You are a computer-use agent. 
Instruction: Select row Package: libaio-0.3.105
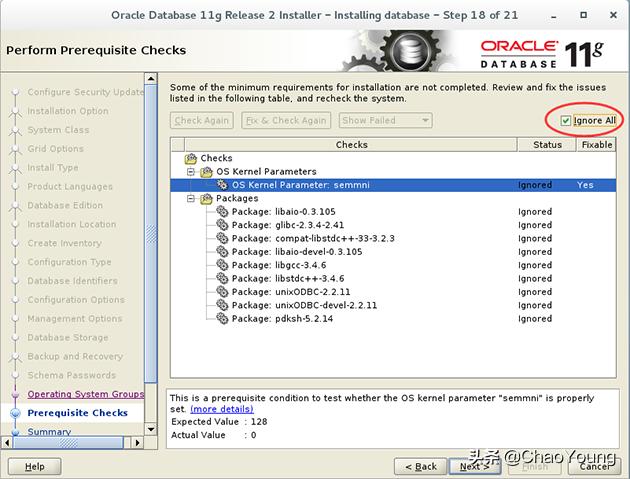393,211
